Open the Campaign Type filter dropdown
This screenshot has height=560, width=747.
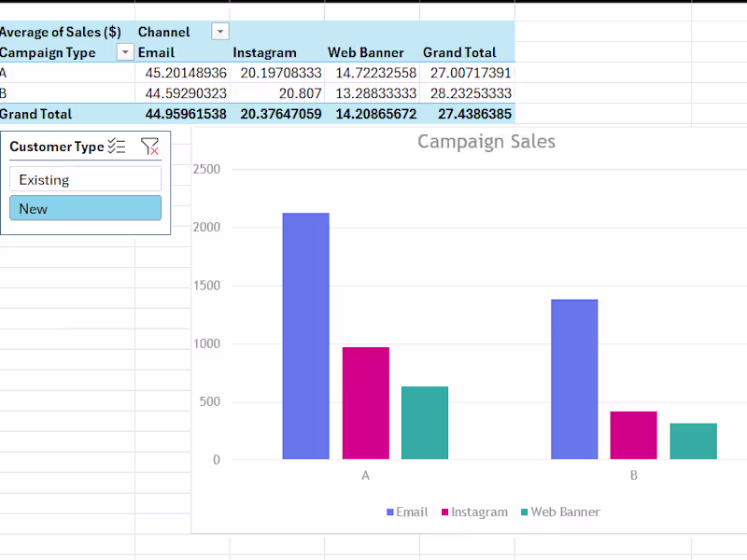pos(124,52)
